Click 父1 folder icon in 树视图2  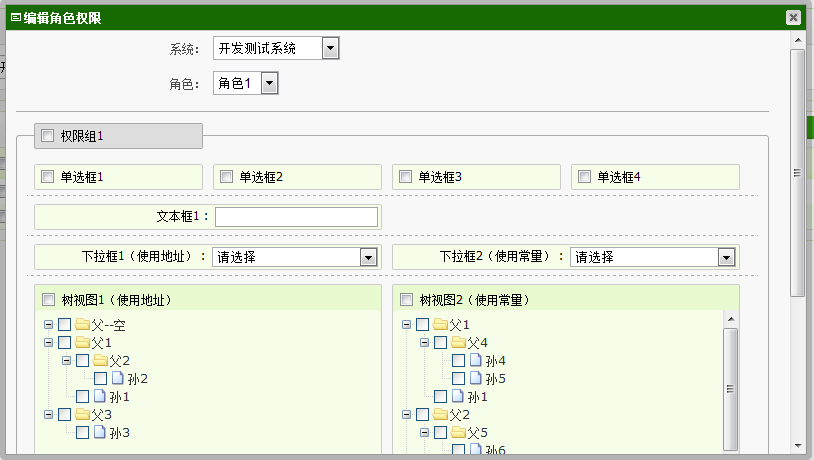pos(440,324)
